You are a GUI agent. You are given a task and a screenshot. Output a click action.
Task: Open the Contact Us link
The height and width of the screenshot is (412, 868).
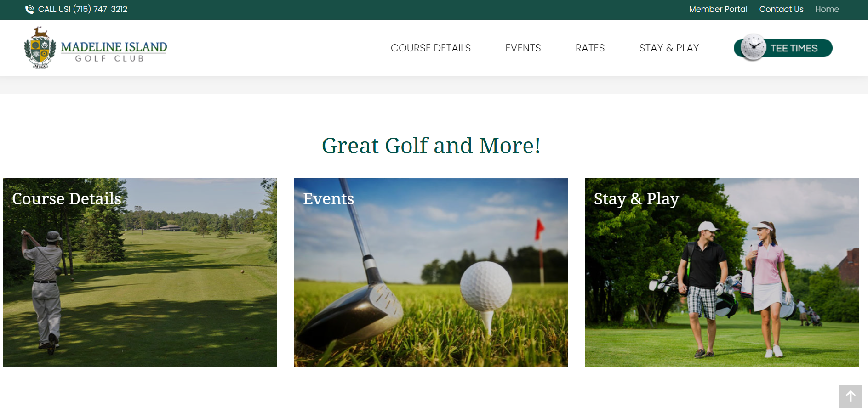[x=781, y=9]
